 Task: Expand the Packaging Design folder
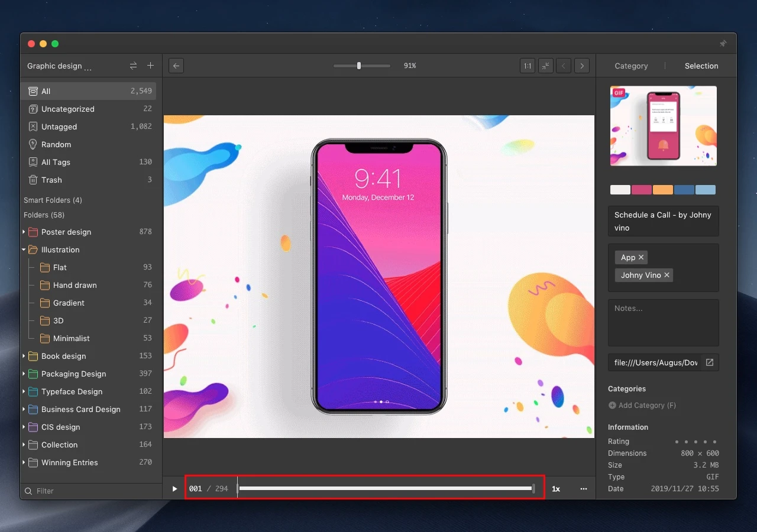pos(22,374)
